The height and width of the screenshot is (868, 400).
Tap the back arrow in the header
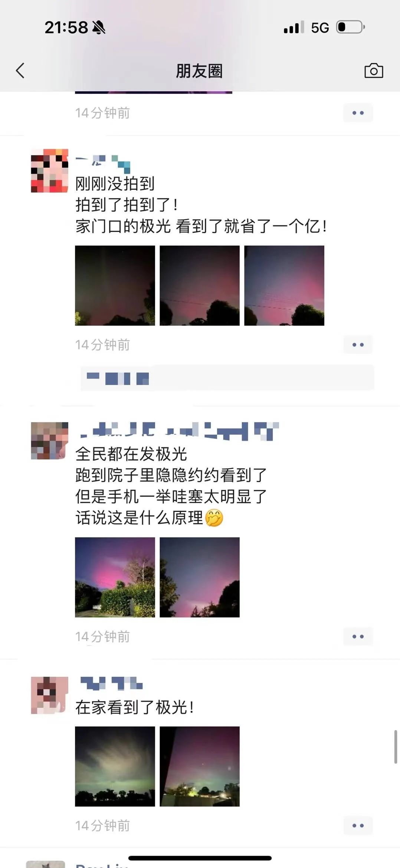(x=20, y=70)
